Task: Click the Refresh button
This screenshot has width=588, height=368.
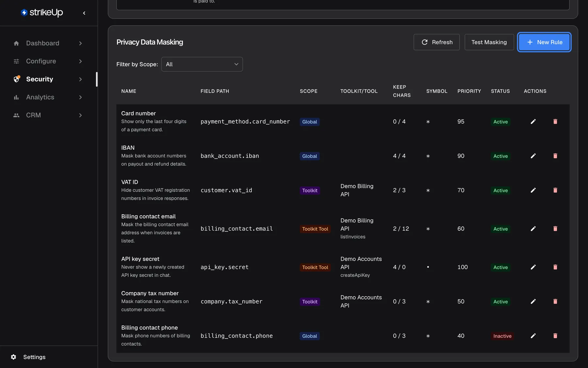Action: coord(436,42)
